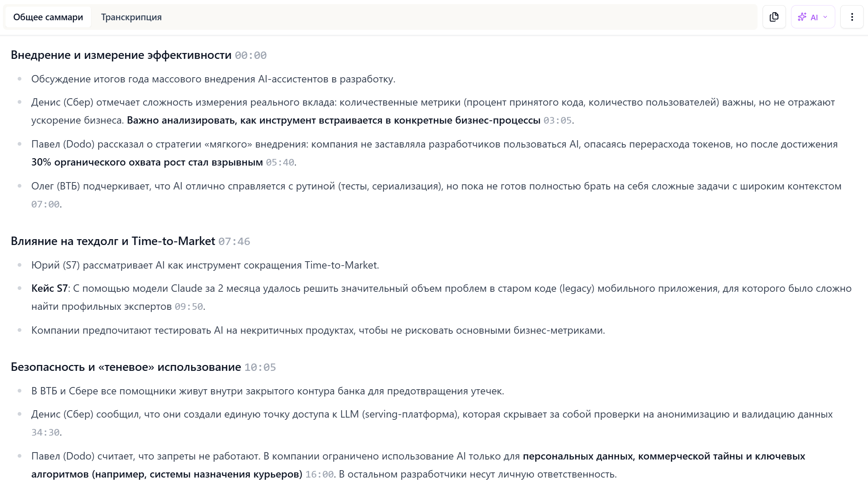Click heading Влияние на техдолг и Time-to-Market
The height and width of the screenshot is (486, 868).
[x=113, y=241]
